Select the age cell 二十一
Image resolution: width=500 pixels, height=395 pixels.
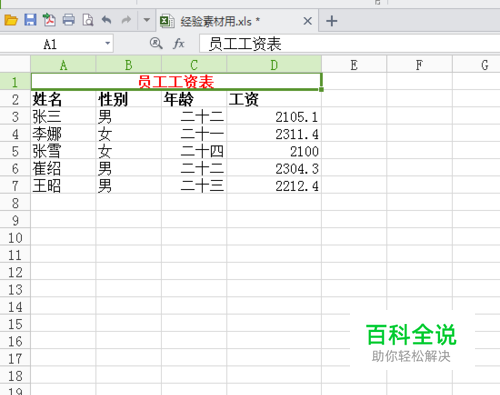[x=194, y=134]
